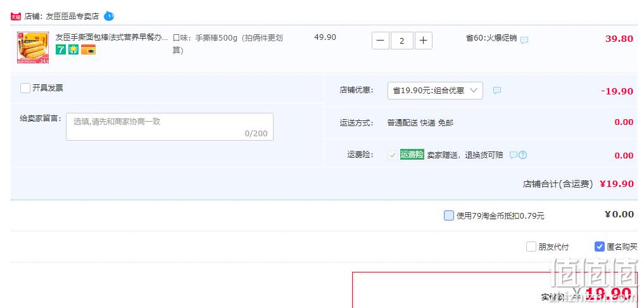This screenshot has height=308, width=644.
Task: Click the orange credit card badge icon
Action: point(88,49)
